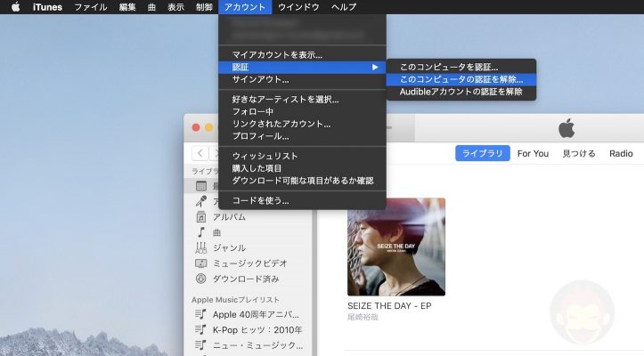The width and height of the screenshot is (644, 356).
Task: Click the artists microphone icon in sidebar
Action: point(201,201)
